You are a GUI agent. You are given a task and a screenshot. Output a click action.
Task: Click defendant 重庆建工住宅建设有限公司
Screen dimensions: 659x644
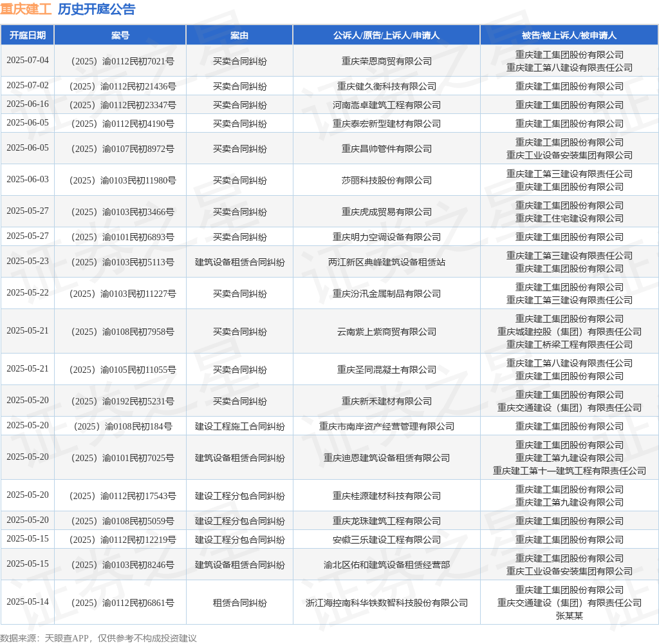[570, 218]
